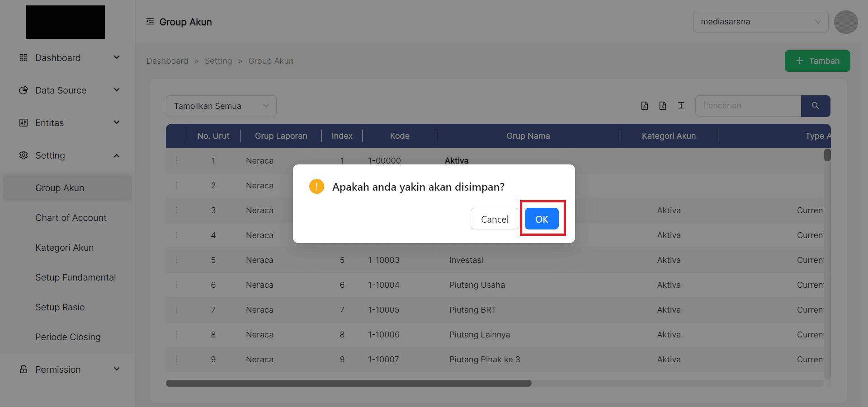This screenshot has height=407, width=868.
Task: Open the kebab menu on the Aktiva row
Action: 176,160
